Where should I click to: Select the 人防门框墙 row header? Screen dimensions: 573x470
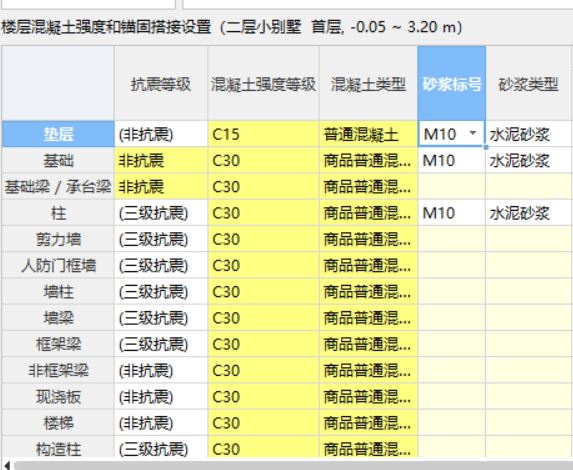tap(58, 266)
